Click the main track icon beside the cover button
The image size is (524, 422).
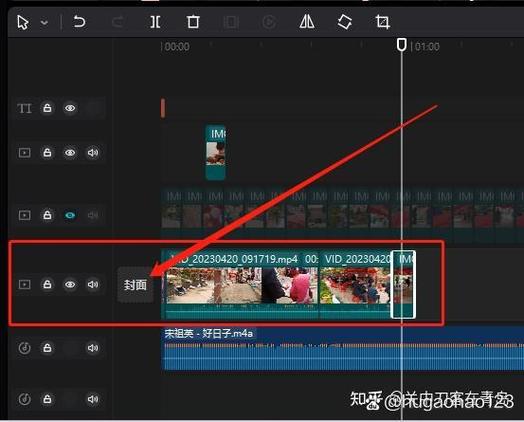click(x=24, y=284)
